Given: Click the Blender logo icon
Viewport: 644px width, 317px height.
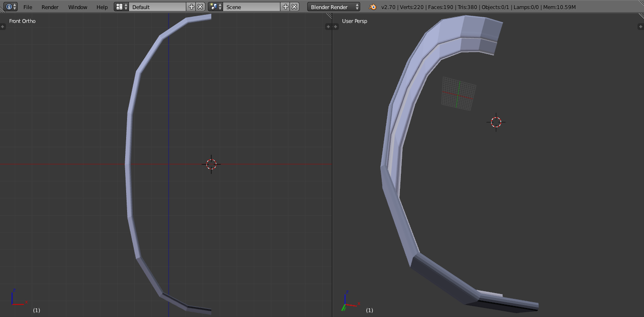Looking at the screenshot, I should click(372, 7).
